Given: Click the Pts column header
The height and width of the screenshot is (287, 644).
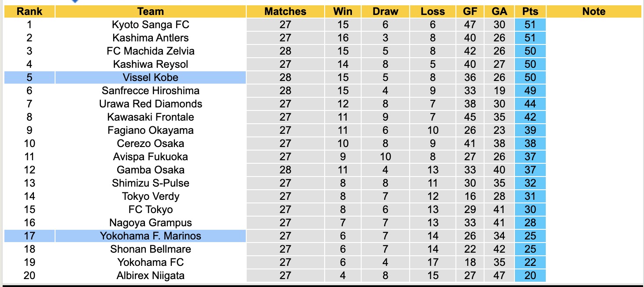Looking at the screenshot, I should [x=530, y=11].
